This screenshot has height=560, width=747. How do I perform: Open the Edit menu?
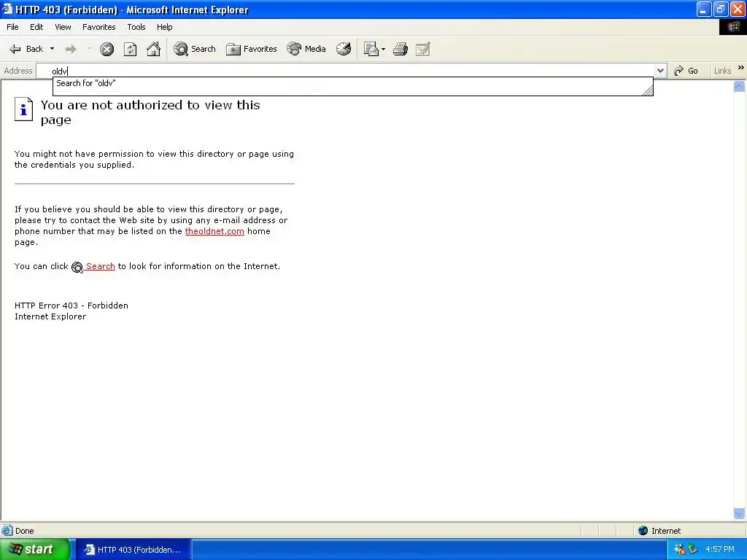(36, 27)
